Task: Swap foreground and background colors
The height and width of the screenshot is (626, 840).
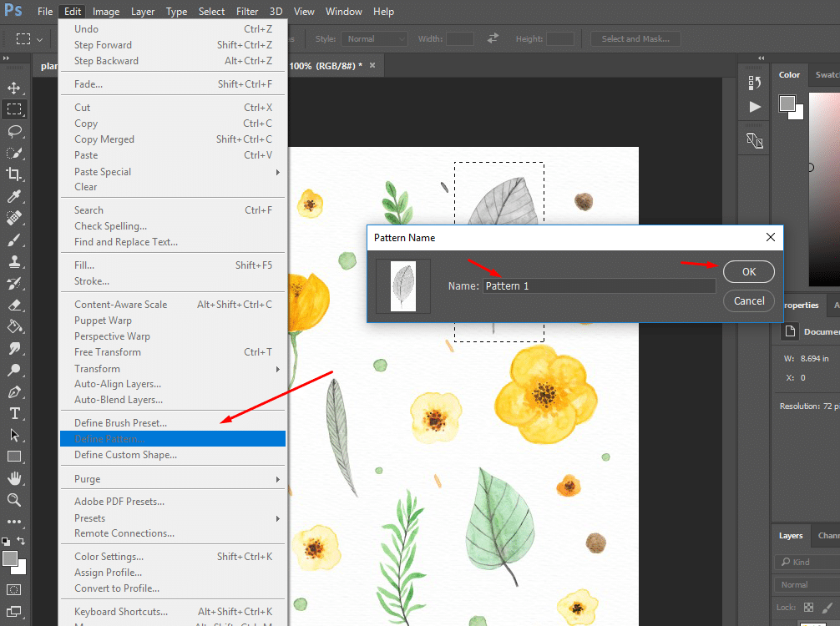Action: pos(23,542)
